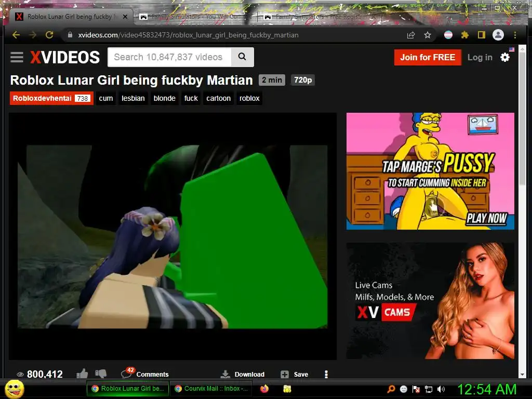Open the Chrome profile avatar
Viewport: 532px width, 399px height.
point(498,35)
